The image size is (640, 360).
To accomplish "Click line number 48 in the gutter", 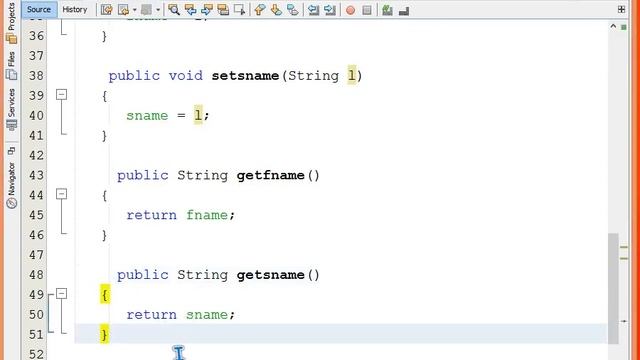I will point(36,275).
